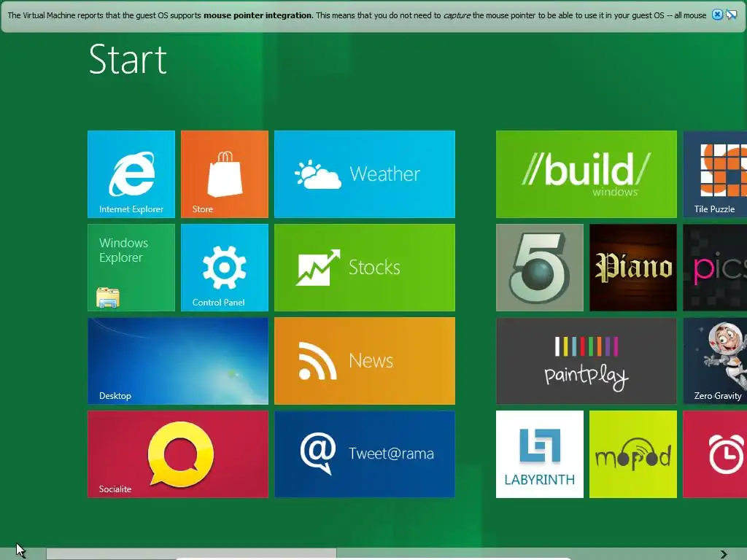Open the Control Panel tile

point(225,268)
